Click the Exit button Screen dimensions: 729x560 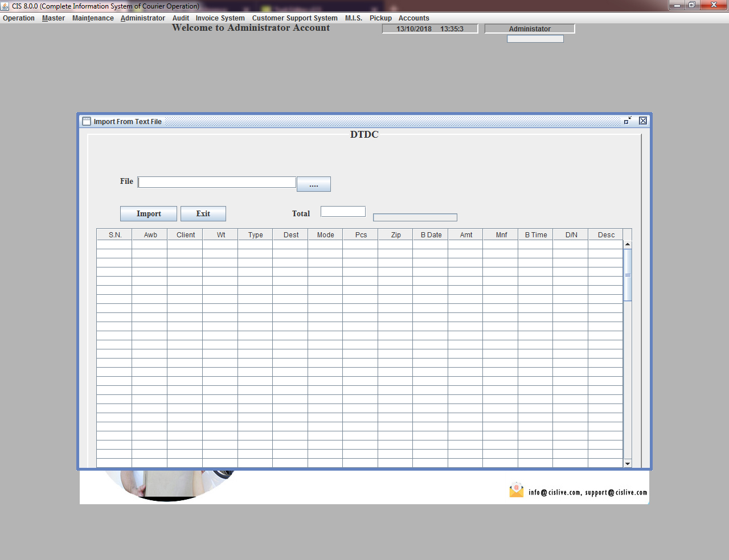pos(203,213)
